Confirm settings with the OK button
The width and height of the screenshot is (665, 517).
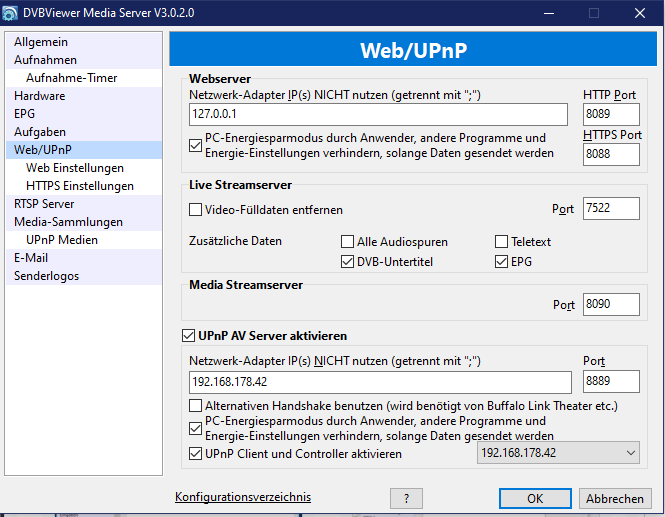coord(535,498)
